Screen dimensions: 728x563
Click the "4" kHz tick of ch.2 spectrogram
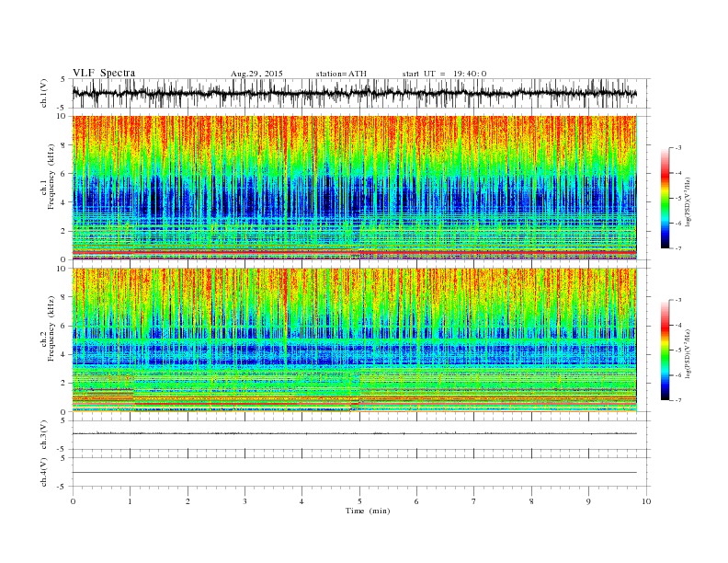(64, 354)
